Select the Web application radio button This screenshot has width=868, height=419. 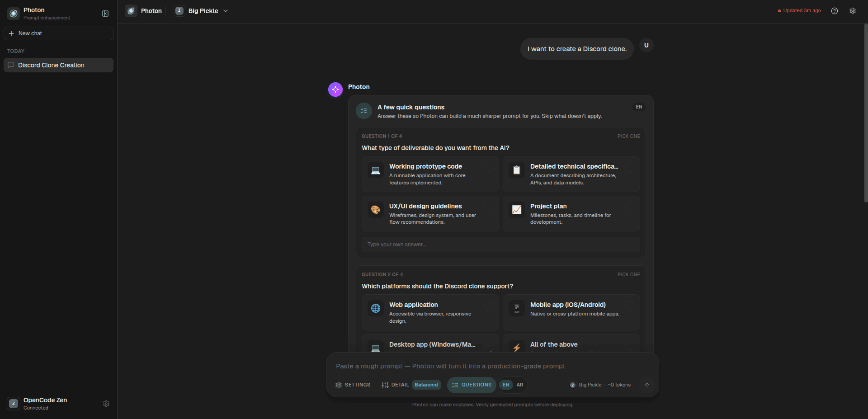point(489,306)
